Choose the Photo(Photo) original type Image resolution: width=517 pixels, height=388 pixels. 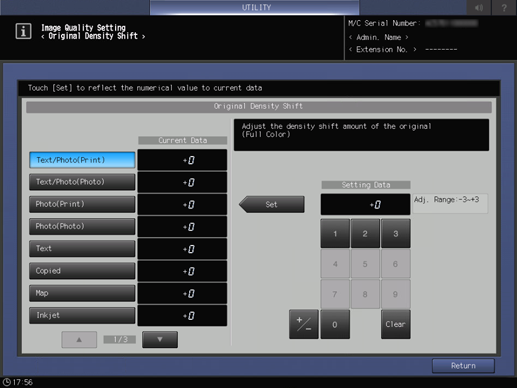click(82, 226)
